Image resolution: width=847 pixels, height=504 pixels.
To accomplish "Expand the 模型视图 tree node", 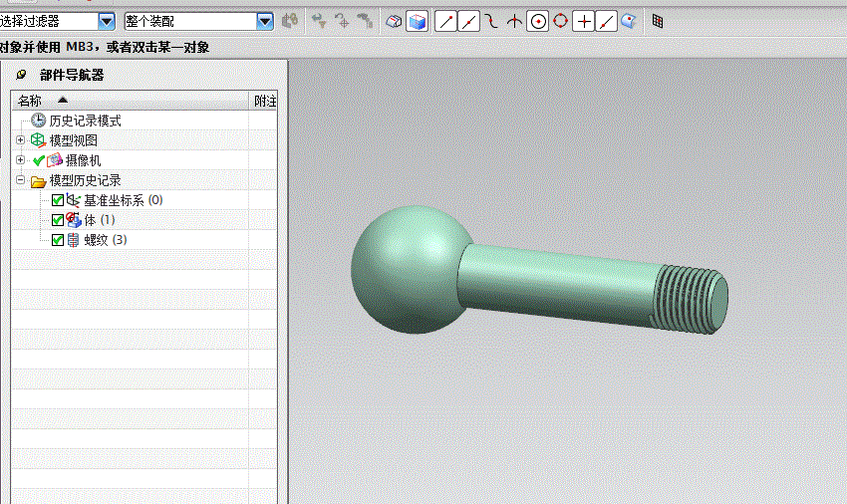I will tap(21, 139).
